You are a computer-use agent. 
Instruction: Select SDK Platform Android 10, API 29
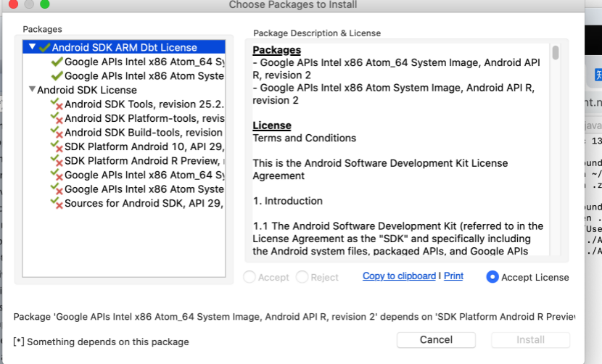click(144, 146)
